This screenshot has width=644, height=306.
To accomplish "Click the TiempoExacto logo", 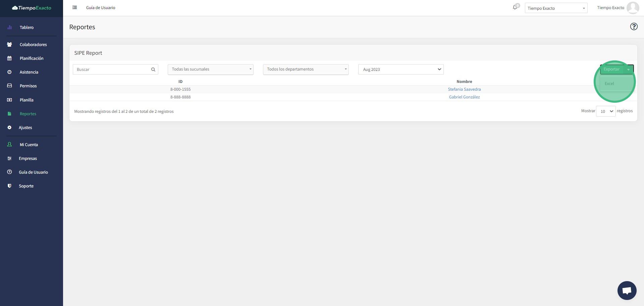I will tap(32, 8).
